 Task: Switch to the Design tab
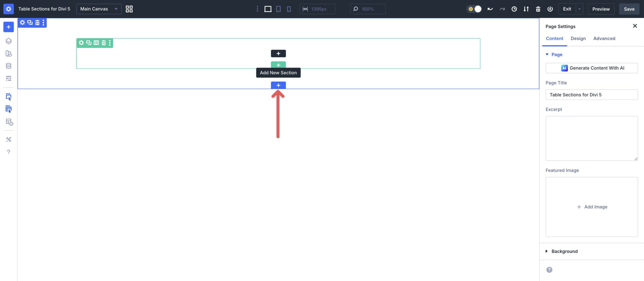point(578,38)
